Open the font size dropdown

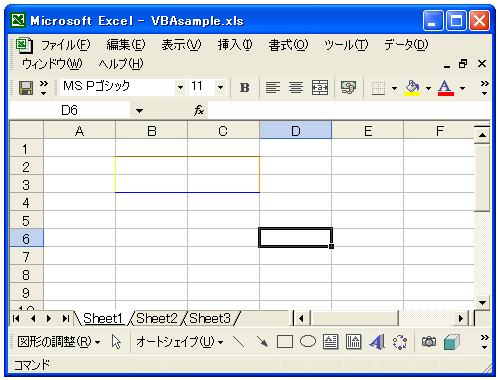coord(220,88)
